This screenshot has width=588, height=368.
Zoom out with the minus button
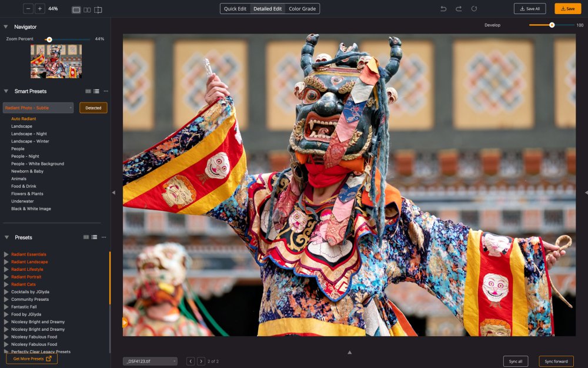pos(28,9)
